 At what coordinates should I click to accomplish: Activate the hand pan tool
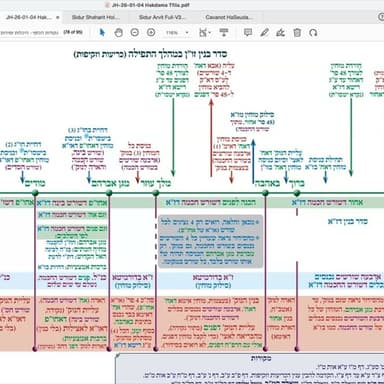tap(119, 32)
